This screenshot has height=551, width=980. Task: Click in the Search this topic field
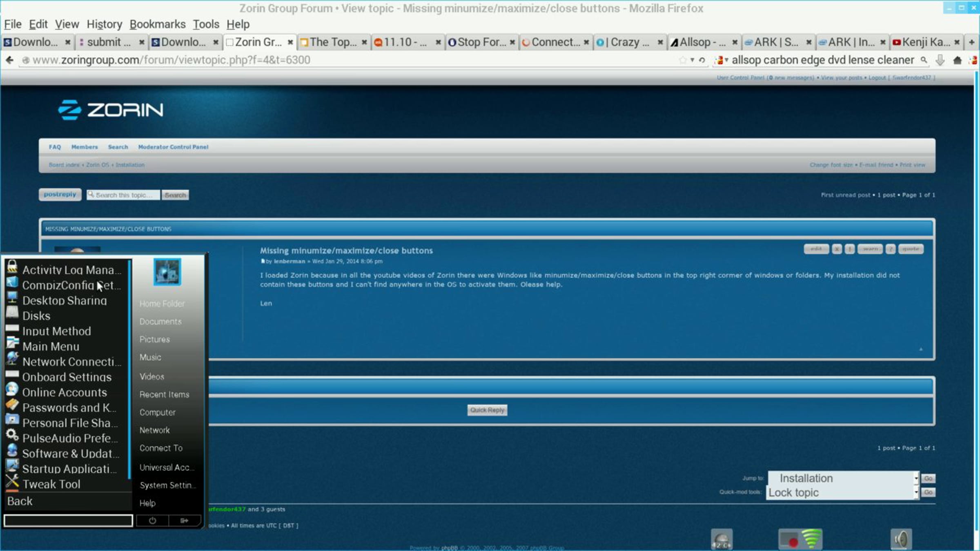point(123,195)
